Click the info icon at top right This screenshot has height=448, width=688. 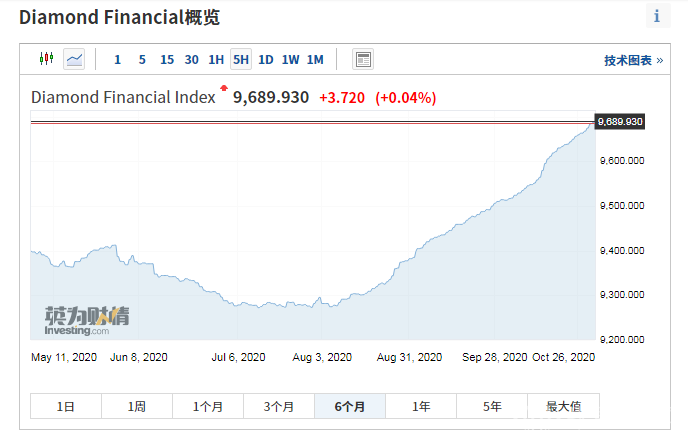pos(657,16)
